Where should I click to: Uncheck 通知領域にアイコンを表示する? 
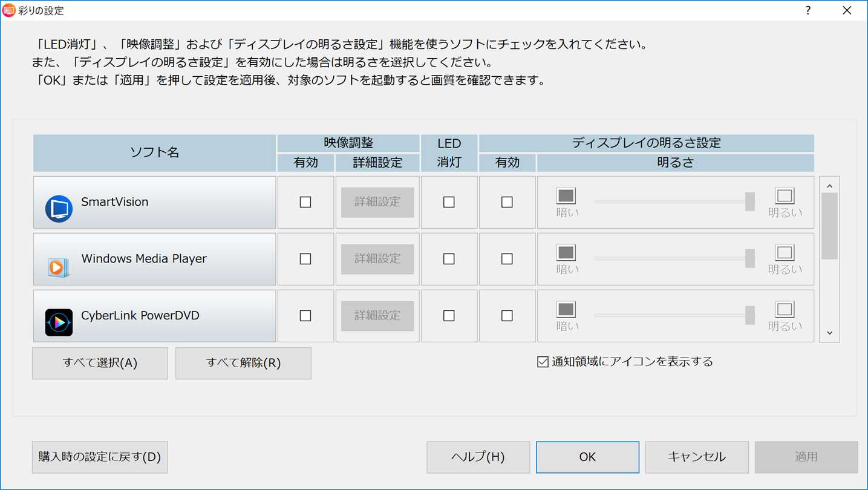click(x=543, y=362)
